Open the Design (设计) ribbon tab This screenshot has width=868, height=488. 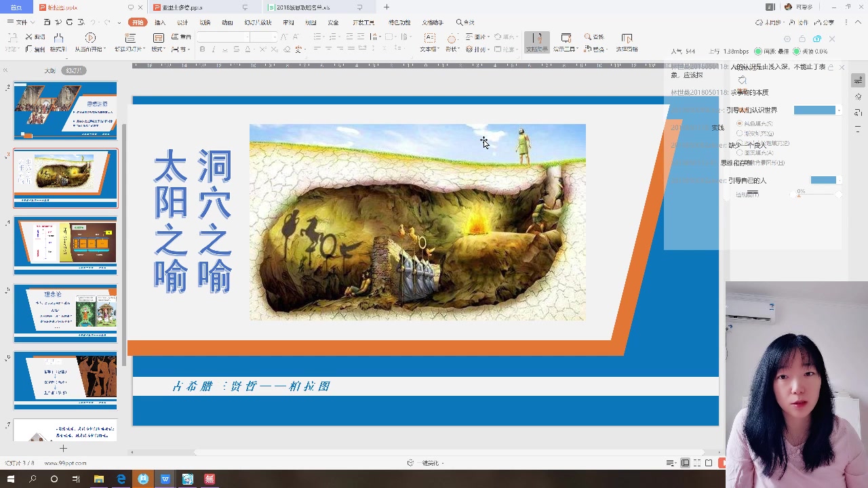point(182,22)
